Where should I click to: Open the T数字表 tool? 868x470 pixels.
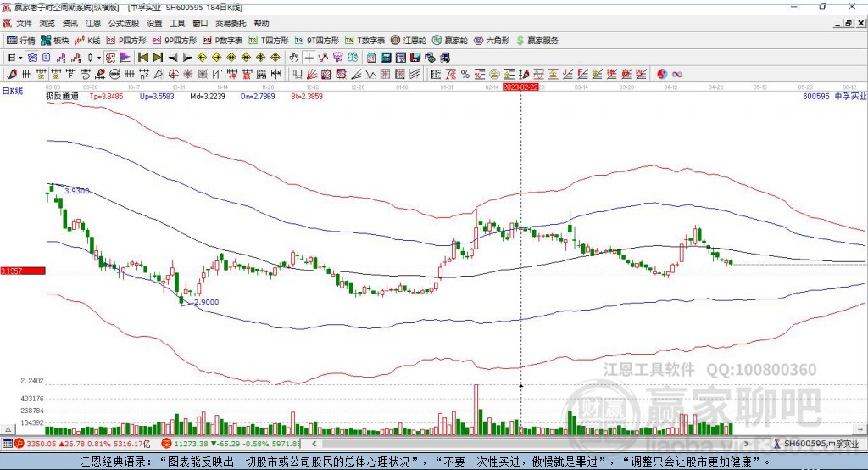364,41
